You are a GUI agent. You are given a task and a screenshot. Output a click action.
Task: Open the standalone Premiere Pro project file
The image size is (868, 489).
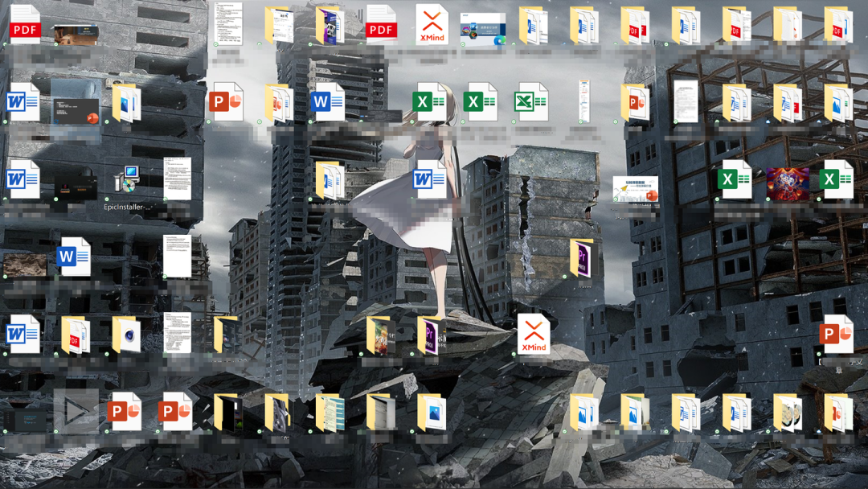pos(581,258)
